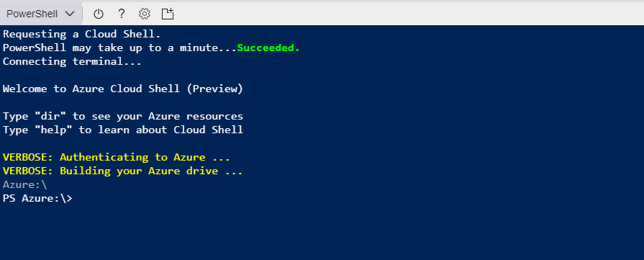The image size is (644, 260).
Task: Expand the PowerShell shell-type dropdown
Action: pos(41,14)
